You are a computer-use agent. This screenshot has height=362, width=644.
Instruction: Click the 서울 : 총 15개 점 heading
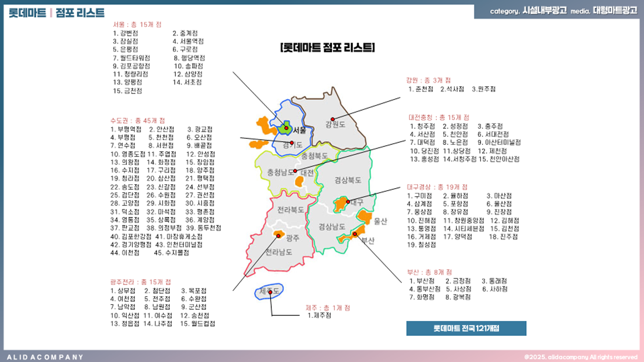137,24
